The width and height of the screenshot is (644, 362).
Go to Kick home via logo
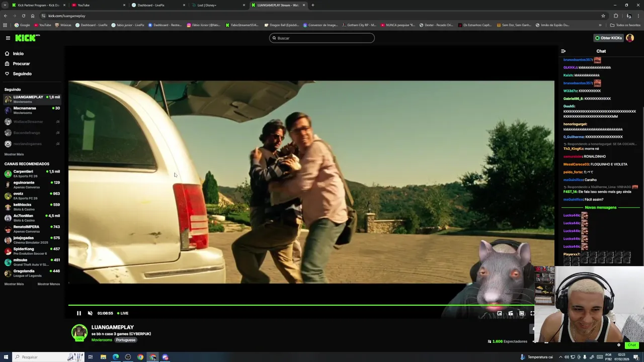pos(27,38)
